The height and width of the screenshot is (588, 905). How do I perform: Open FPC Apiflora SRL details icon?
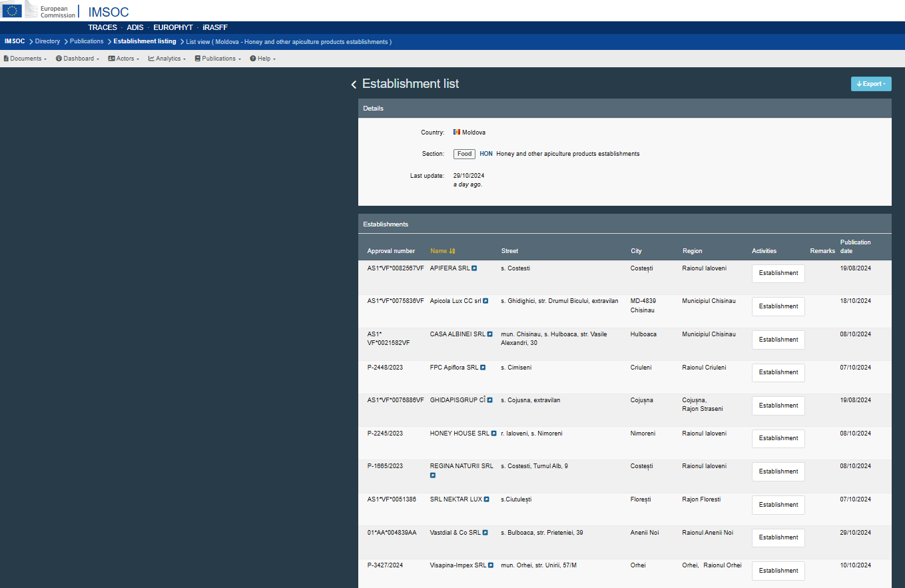483,368
